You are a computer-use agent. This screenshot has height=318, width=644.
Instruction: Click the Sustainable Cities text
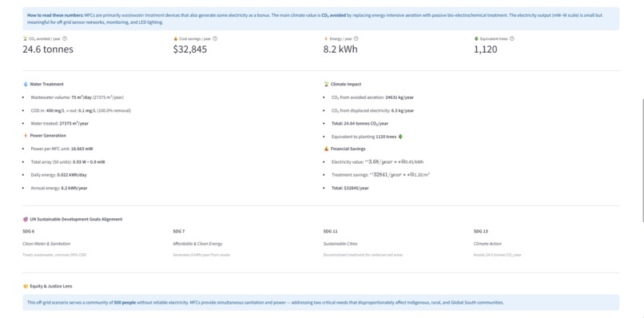(340, 244)
